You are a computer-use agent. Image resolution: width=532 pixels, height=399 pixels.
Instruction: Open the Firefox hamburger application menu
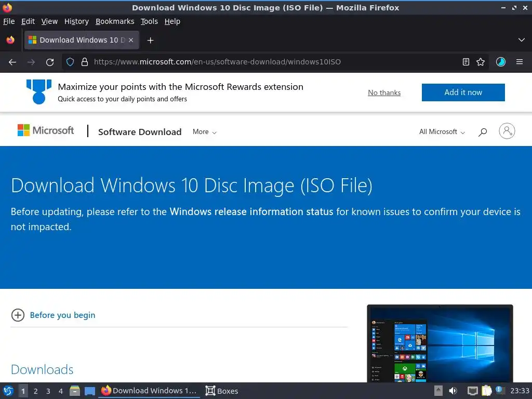click(520, 62)
